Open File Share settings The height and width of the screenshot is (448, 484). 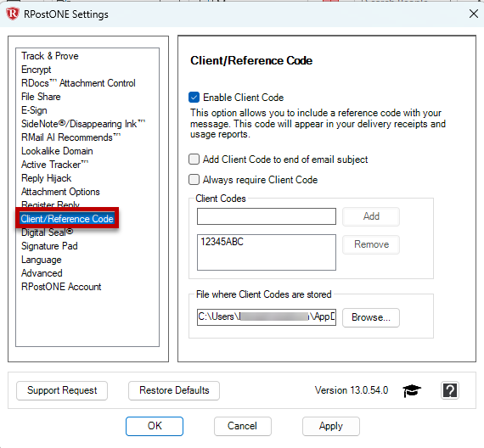tap(41, 97)
